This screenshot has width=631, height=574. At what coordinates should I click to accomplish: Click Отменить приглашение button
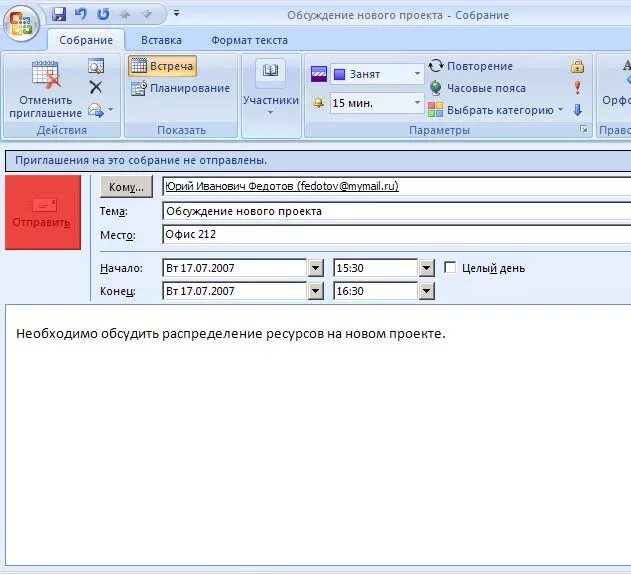(x=45, y=89)
